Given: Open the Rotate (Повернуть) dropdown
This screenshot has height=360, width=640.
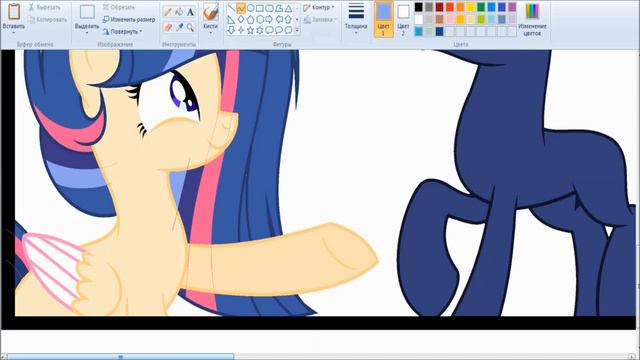Looking at the screenshot, I should [x=122, y=31].
